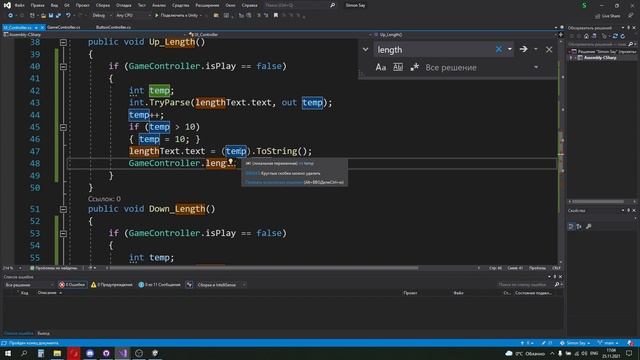Click the Visual Studio search magnifier icon
640x360 pixels.
click(x=332, y=5)
